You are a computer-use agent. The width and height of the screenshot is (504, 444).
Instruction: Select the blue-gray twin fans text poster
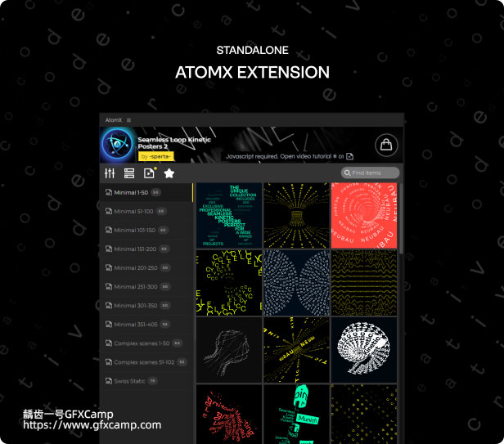point(296,283)
